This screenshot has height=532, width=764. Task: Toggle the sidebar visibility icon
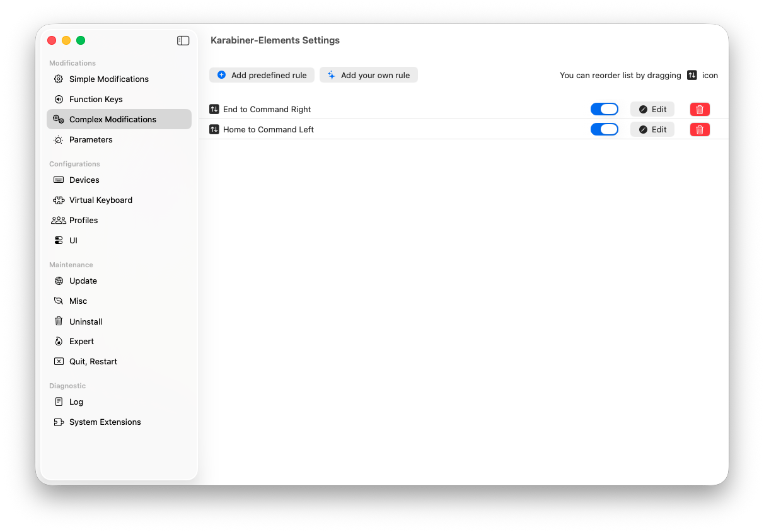[183, 40]
